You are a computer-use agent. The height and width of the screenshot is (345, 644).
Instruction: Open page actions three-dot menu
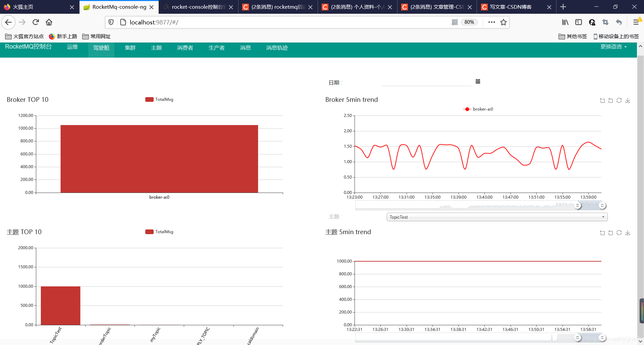(x=491, y=22)
